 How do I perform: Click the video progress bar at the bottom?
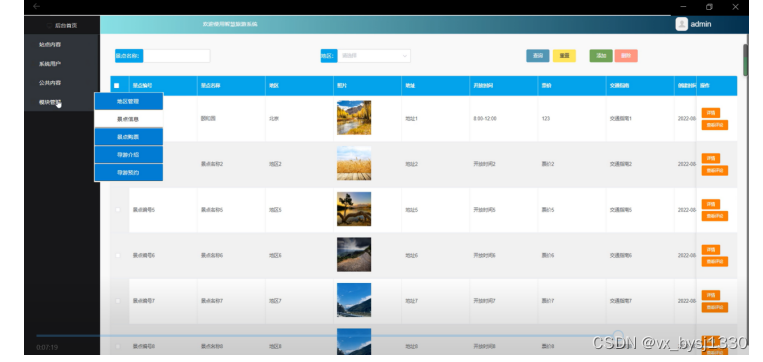coord(327,336)
